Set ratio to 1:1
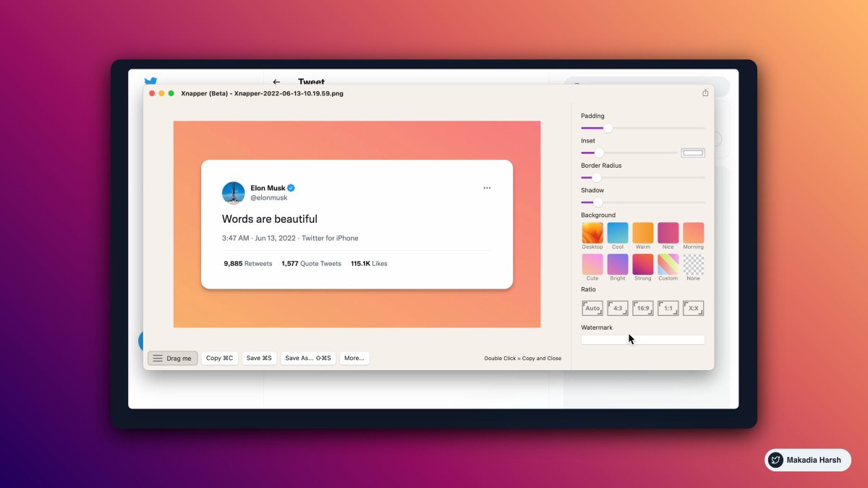Viewport: 868px width, 488px height. 668,308
